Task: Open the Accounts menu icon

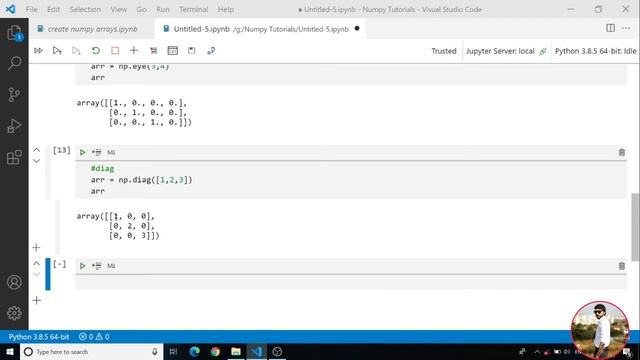Action: 14,282
